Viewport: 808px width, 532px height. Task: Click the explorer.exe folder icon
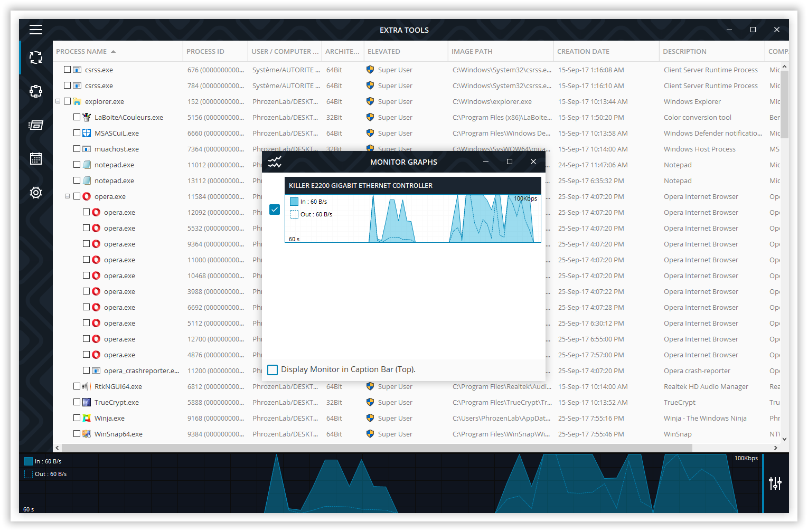pos(77,101)
